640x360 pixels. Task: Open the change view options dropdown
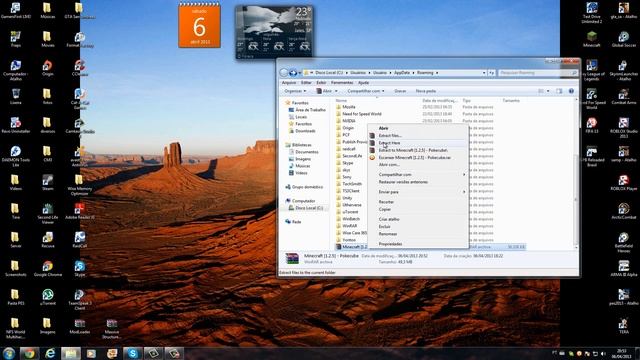click(548, 91)
